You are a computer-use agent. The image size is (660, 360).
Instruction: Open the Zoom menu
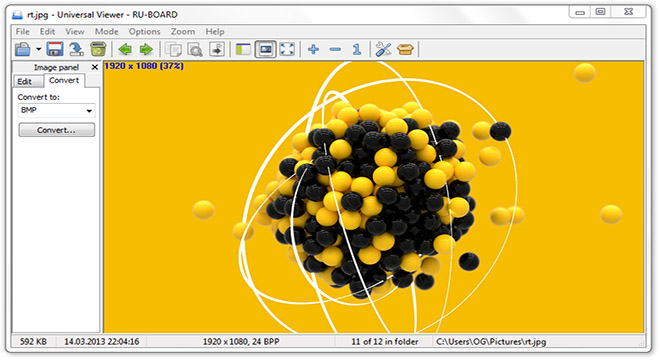tap(183, 32)
